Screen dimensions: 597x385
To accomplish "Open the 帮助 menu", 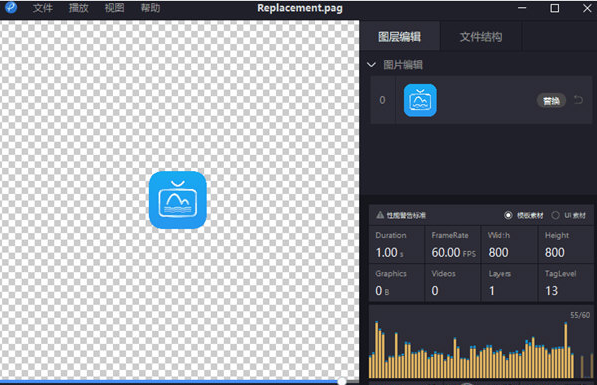I will 150,8.
